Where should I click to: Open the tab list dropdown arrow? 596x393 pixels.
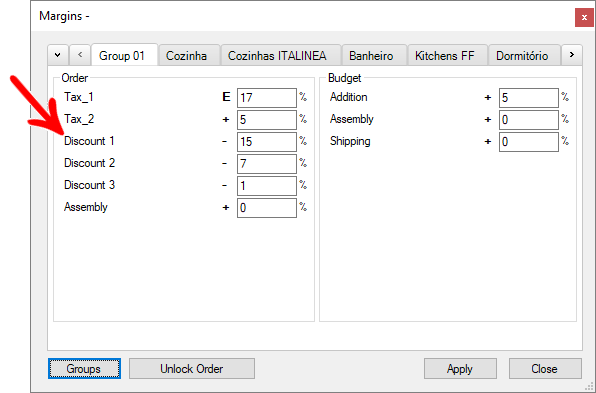pyautogui.click(x=58, y=55)
